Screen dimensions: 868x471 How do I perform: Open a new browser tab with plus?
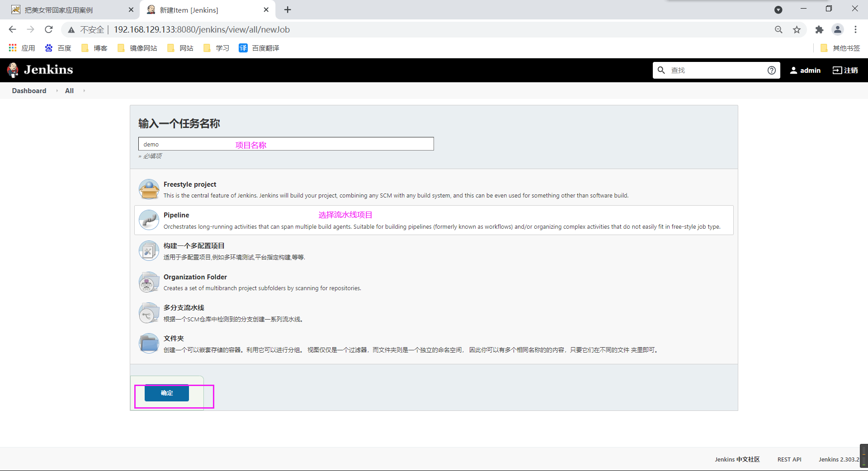[x=288, y=9]
